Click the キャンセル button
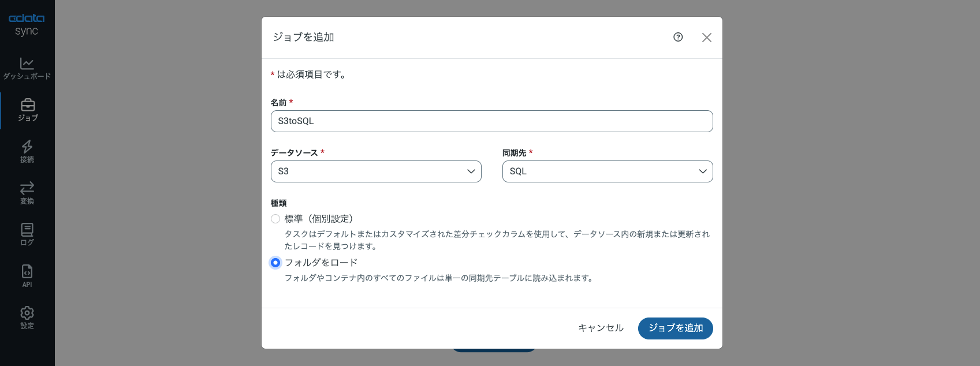The image size is (980, 366). coord(601,328)
